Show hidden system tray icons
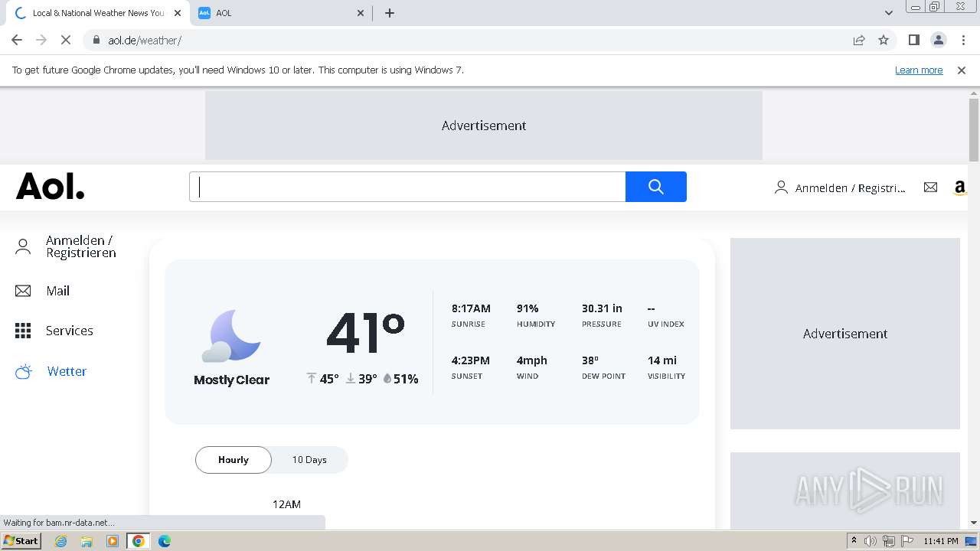The width and height of the screenshot is (980, 551). click(854, 541)
